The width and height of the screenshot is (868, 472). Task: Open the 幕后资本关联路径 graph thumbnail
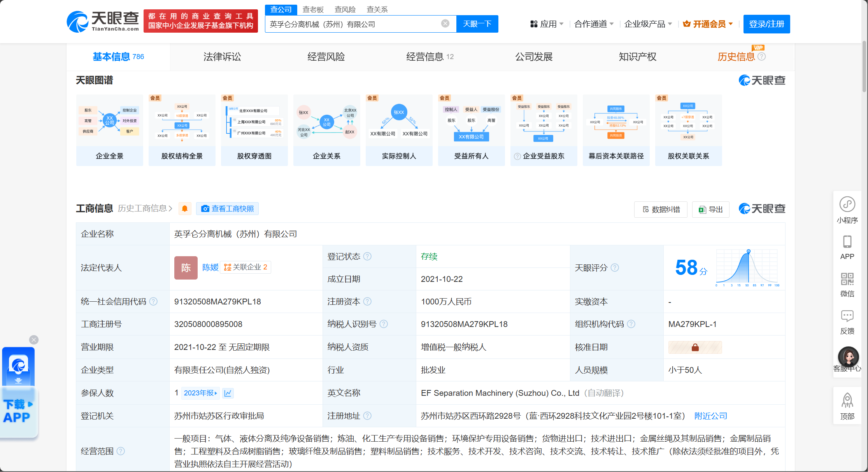pyautogui.click(x=616, y=130)
